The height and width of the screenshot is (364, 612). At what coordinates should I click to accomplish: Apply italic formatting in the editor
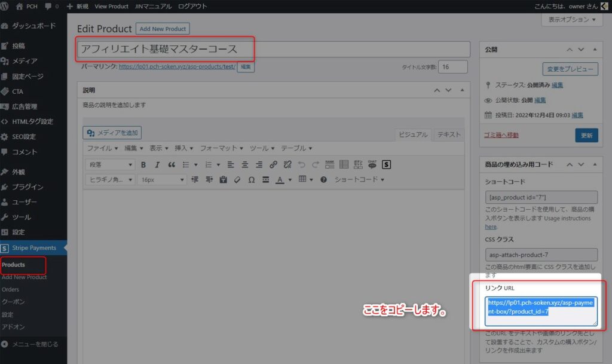click(157, 164)
